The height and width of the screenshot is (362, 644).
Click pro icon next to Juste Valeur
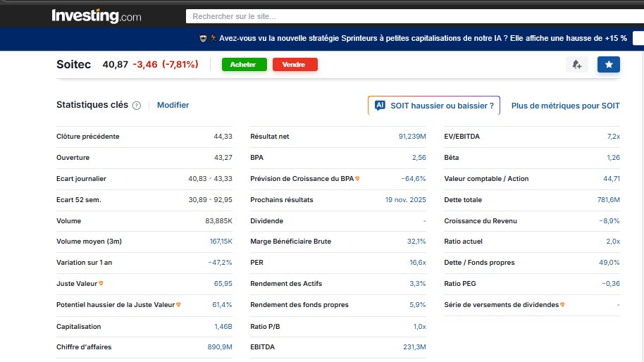pyautogui.click(x=101, y=283)
